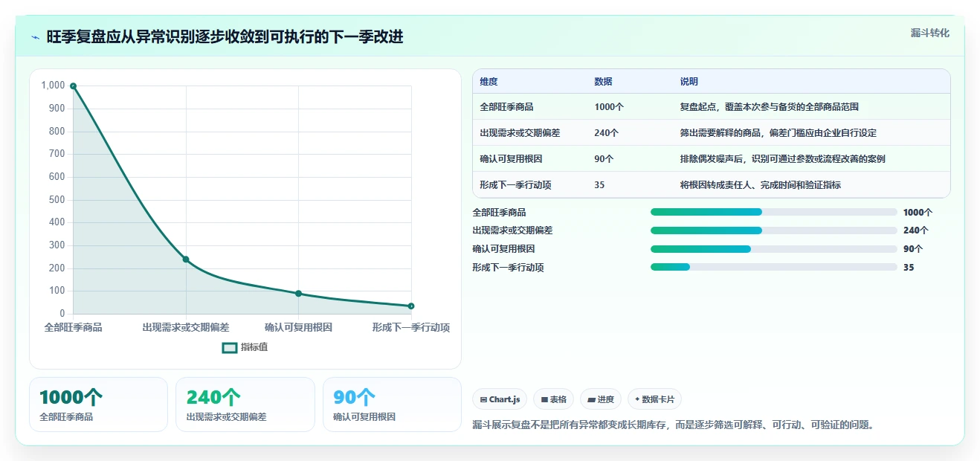This screenshot has height=461, width=980.
Task: Toggle the 指标值 legend swatch
Action: [230, 347]
